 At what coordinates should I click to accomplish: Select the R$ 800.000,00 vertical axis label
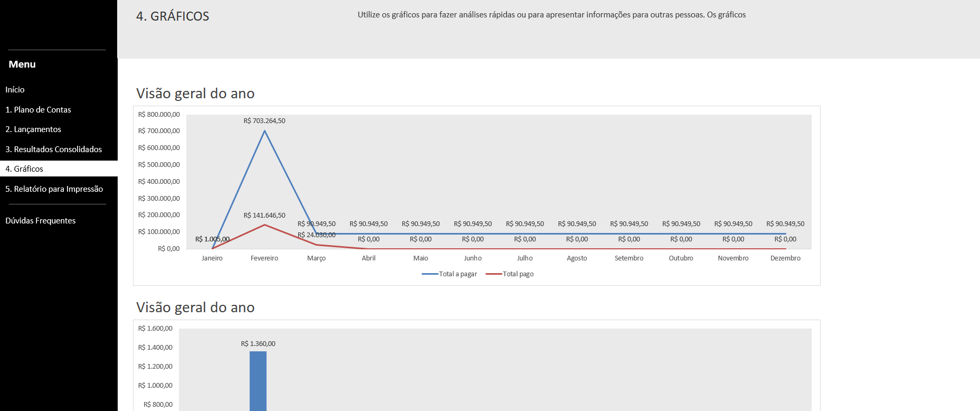point(159,115)
